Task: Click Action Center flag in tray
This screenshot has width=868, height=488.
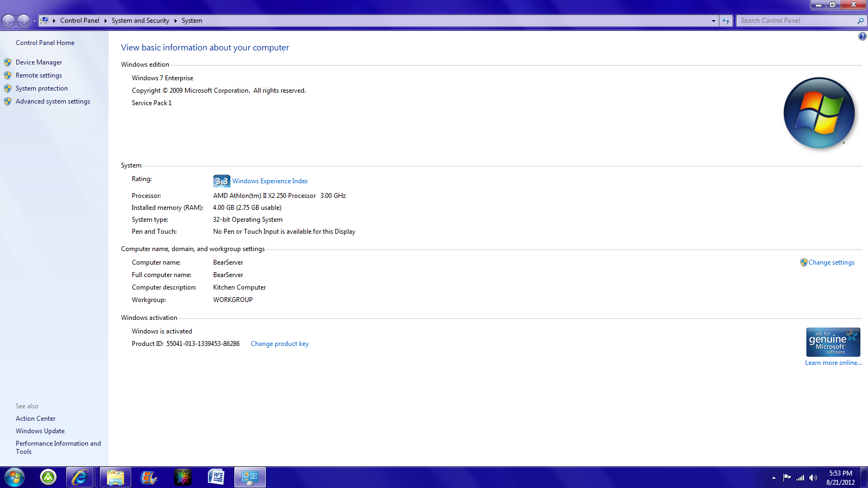Action: point(787,478)
